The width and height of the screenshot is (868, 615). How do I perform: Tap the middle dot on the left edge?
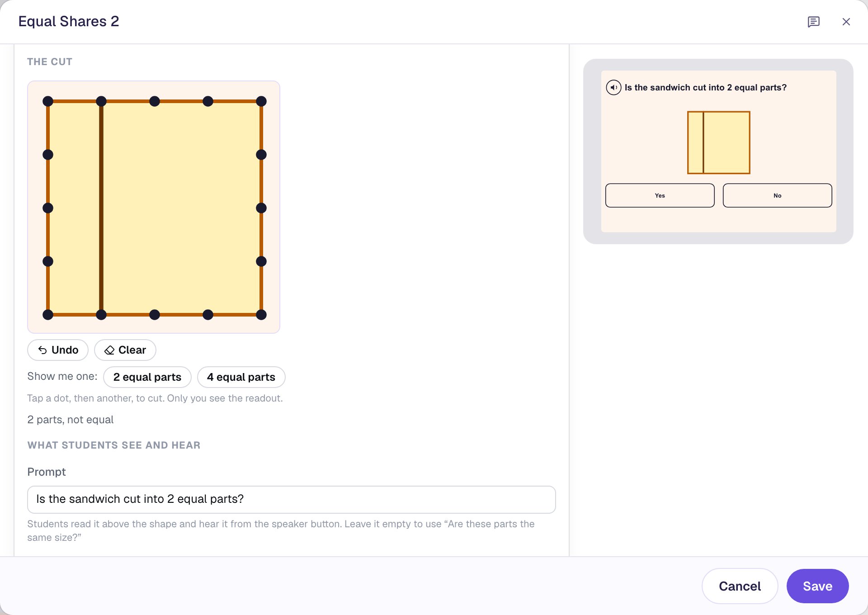[48, 208]
